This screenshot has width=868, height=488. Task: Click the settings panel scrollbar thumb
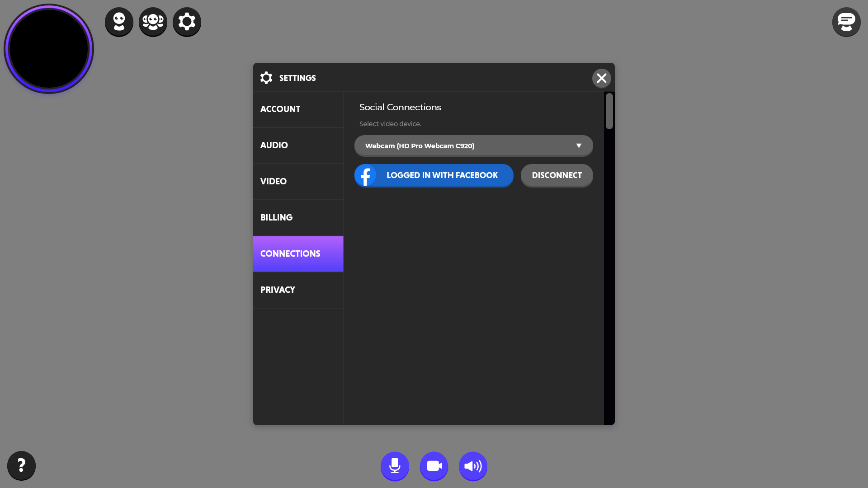(609, 111)
